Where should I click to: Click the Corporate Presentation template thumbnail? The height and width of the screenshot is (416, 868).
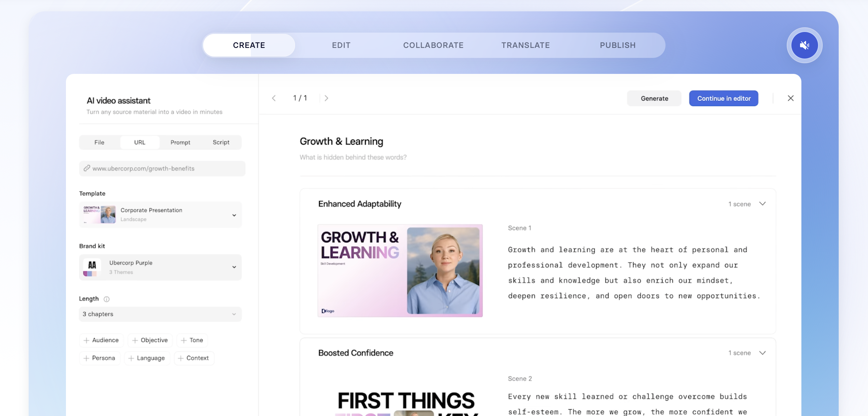(x=100, y=214)
